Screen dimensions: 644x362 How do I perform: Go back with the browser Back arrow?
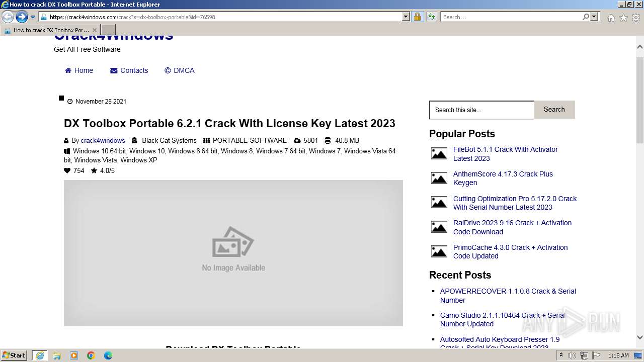(8, 17)
